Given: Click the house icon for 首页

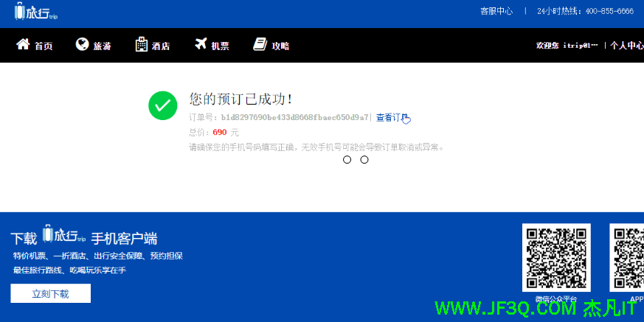Looking at the screenshot, I should (x=23, y=45).
